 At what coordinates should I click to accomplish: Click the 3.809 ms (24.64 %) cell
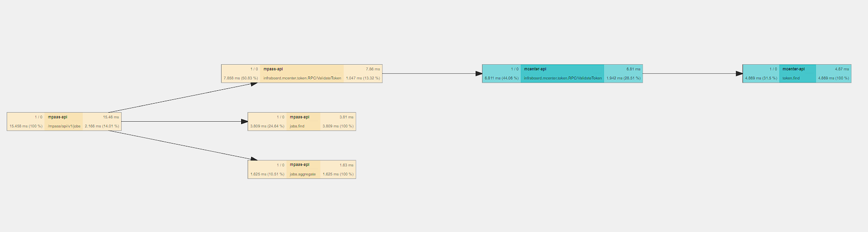tap(267, 126)
